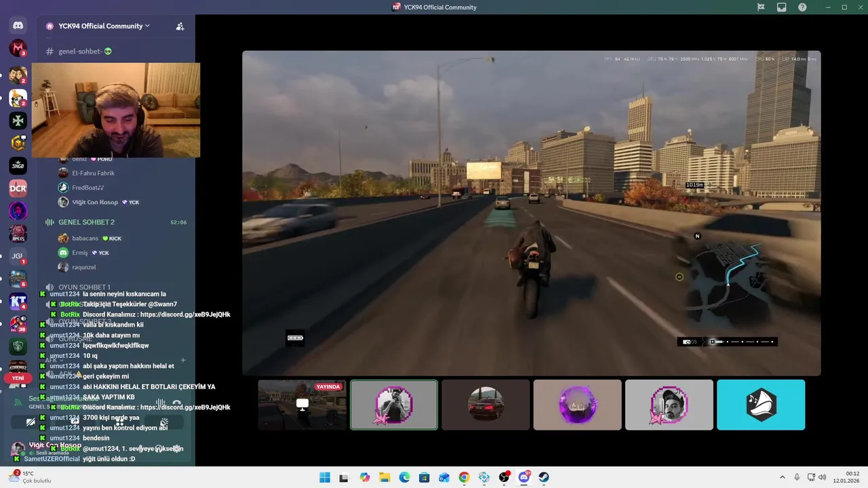
Task: Open first discord.gg/xeB9JejQHk link in chat overlay
Action: tap(185, 314)
